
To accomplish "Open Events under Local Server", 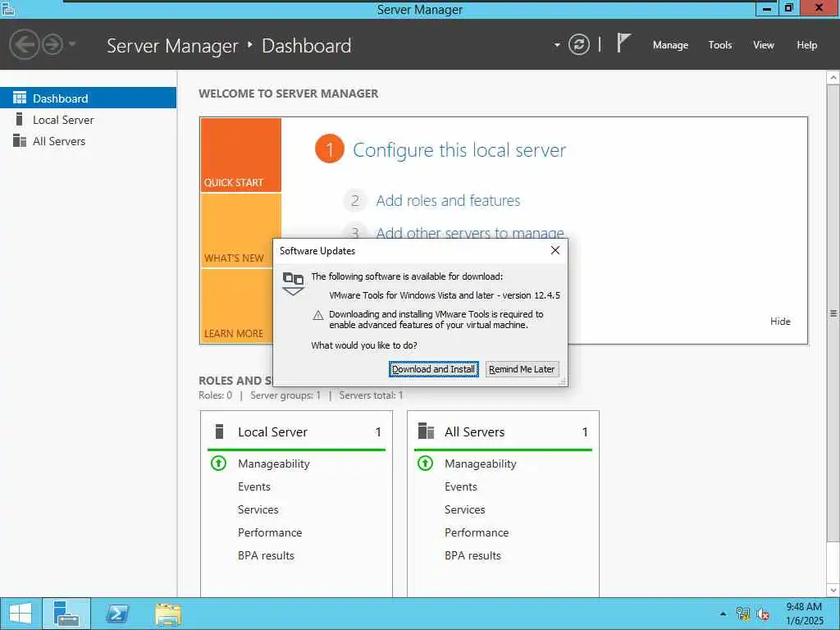I will pyautogui.click(x=254, y=486).
